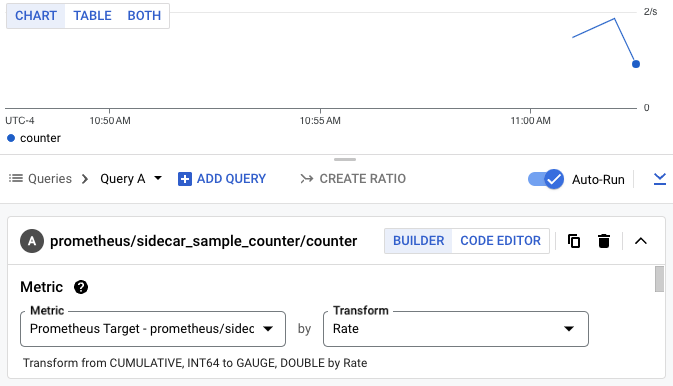
Task: Switch to the CHART view tab
Action: 36,16
